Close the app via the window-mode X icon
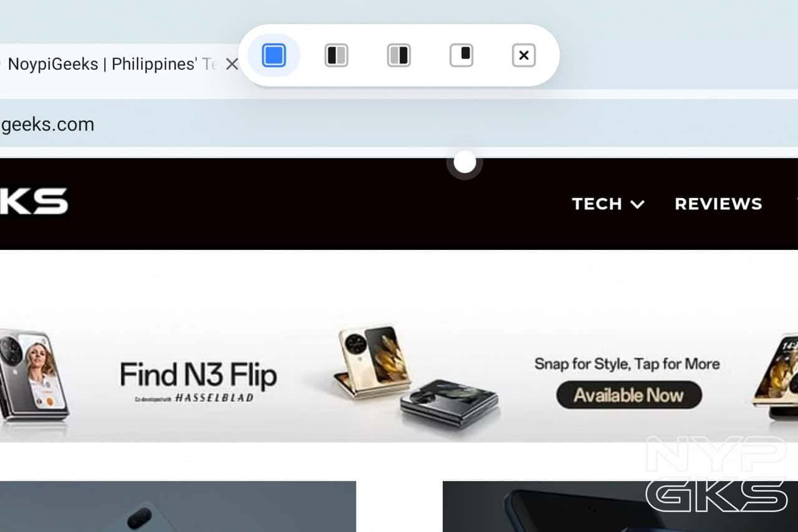The width and height of the screenshot is (798, 532). click(x=524, y=56)
